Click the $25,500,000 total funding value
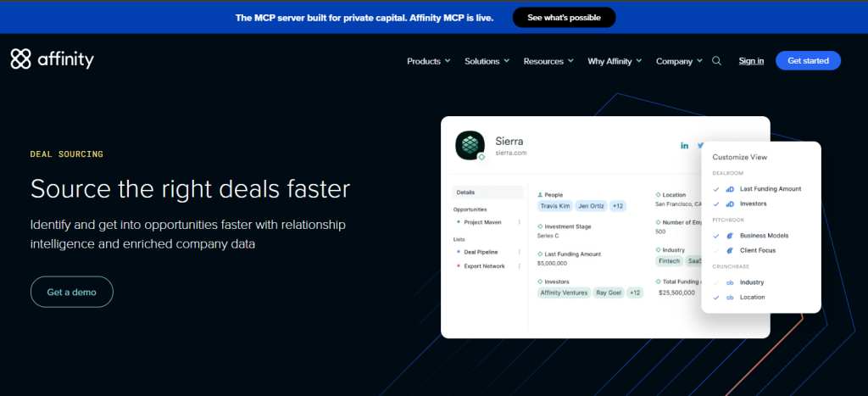This screenshot has width=868, height=396. coord(676,293)
